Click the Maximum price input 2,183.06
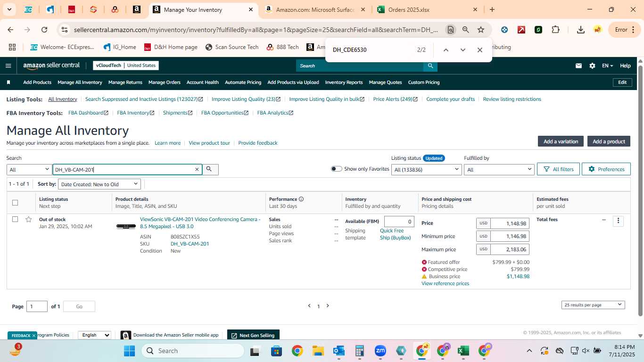This screenshot has width=644, height=362. click(510, 249)
